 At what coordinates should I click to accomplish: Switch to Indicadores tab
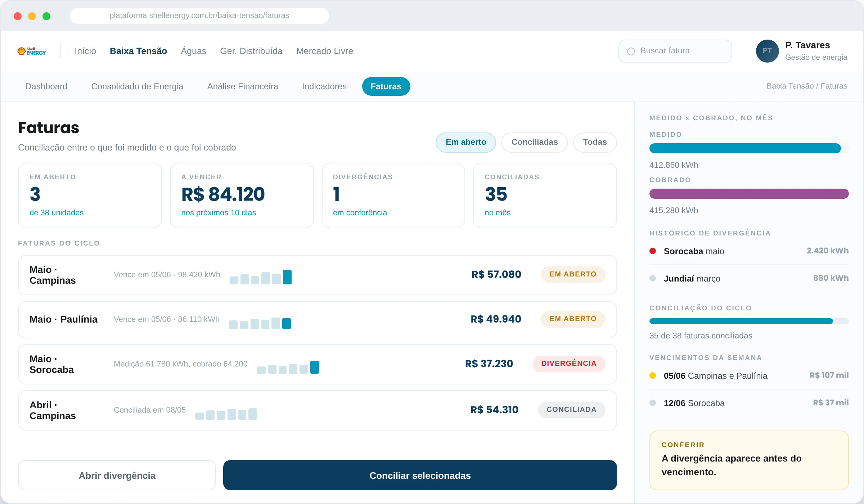pyautogui.click(x=324, y=86)
